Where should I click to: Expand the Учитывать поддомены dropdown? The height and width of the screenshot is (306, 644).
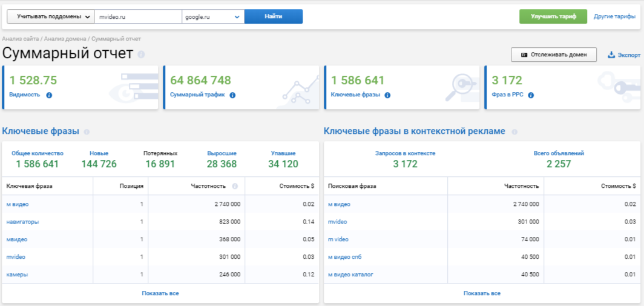pyautogui.click(x=50, y=17)
